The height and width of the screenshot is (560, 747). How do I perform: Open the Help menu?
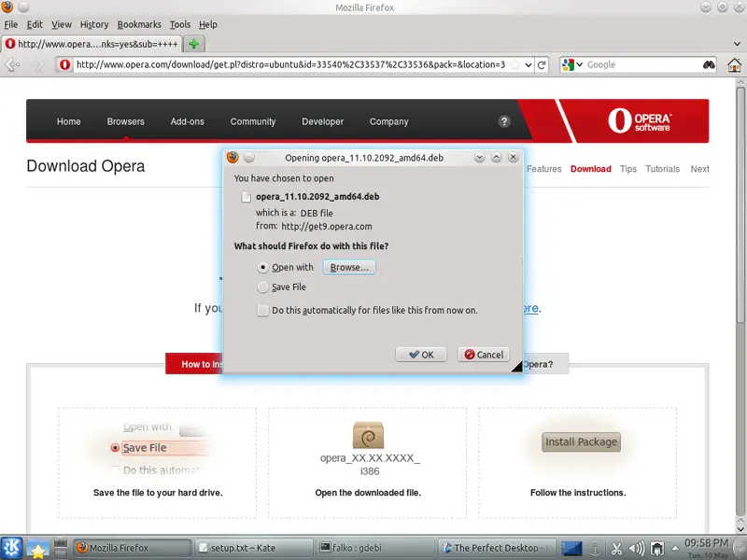coord(207,24)
